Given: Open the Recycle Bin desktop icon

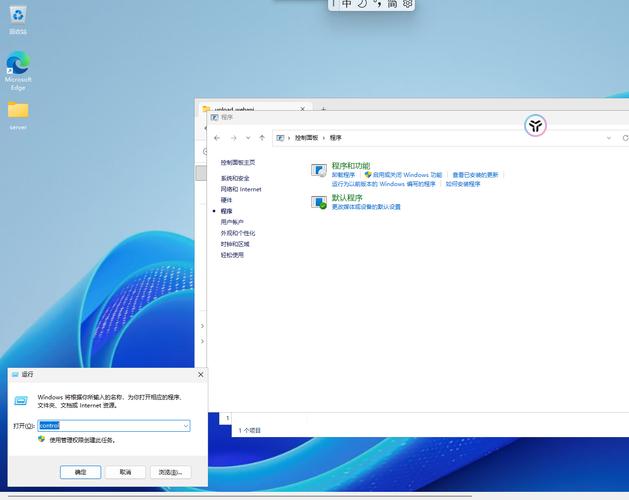Looking at the screenshot, I should click(x=18, y=16).
